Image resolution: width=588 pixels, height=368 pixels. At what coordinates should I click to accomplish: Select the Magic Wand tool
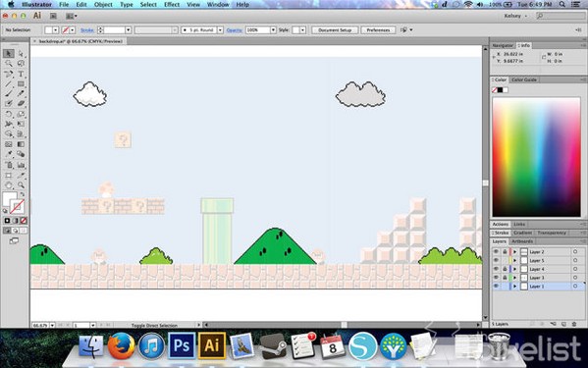coord(9,64)
